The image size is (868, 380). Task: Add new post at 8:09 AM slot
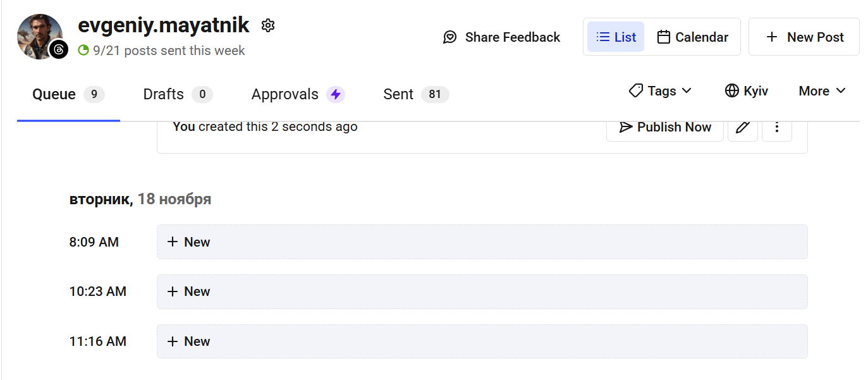coord(482,242)
